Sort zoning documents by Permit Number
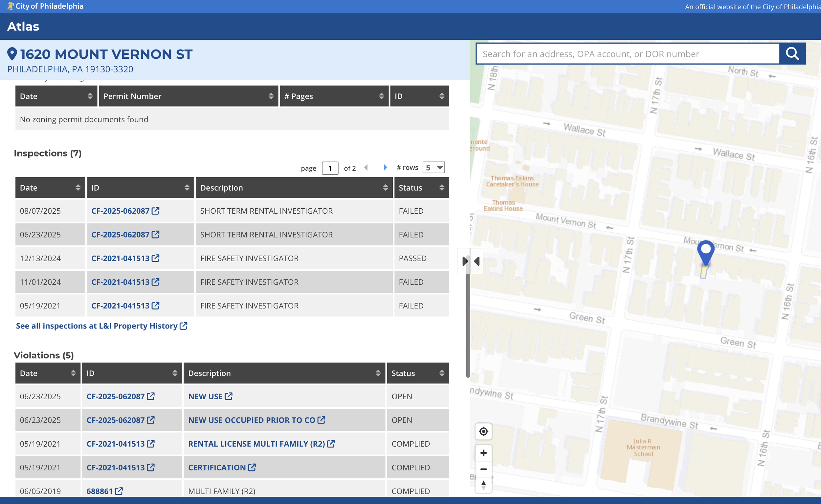 [188, 96]
